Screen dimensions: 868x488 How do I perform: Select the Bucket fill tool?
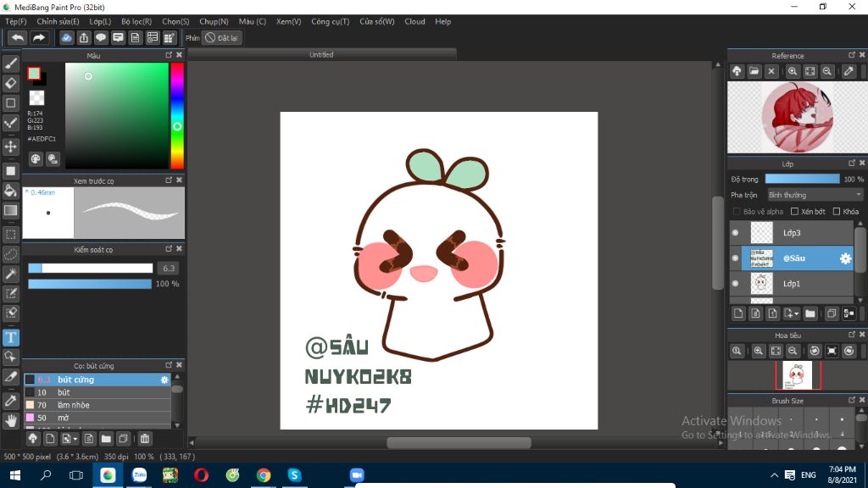10,191
